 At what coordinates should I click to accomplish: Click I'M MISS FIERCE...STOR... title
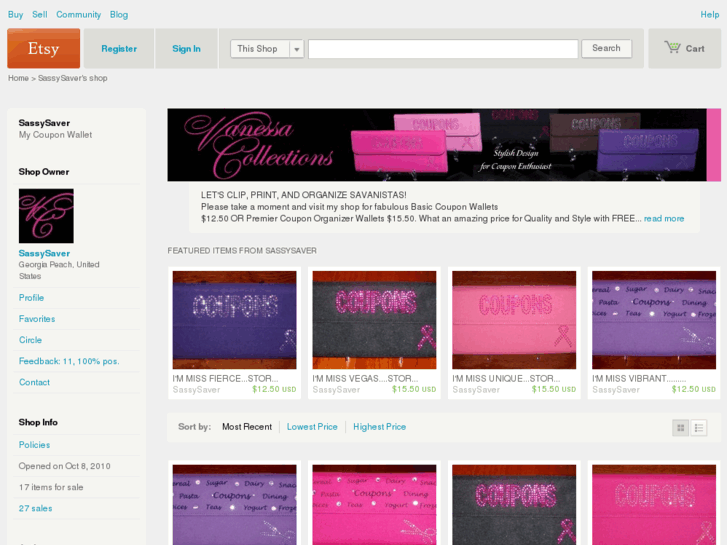click(x=225, y=378)
